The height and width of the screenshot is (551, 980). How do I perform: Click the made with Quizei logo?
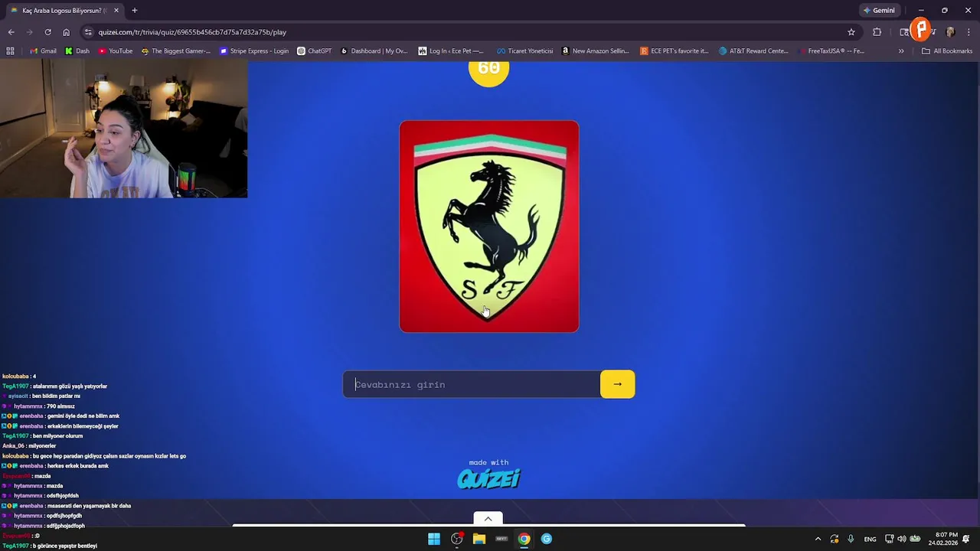pyautogui.click(x=488, y=474)
